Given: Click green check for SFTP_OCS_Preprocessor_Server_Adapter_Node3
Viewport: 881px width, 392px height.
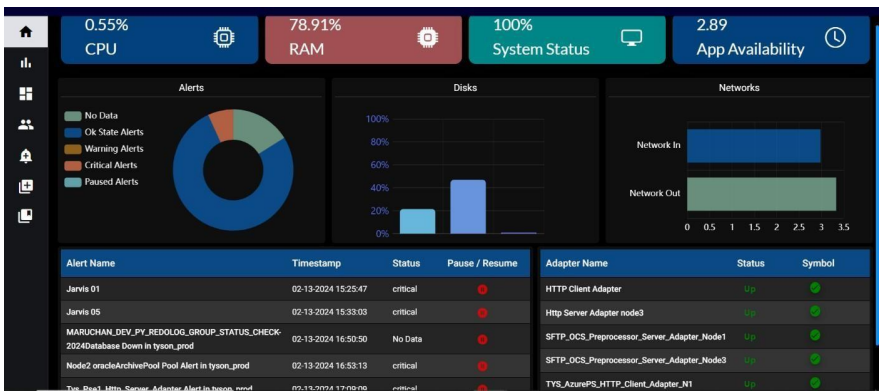Looking at the screenshot, I should [x=815, y=359].
